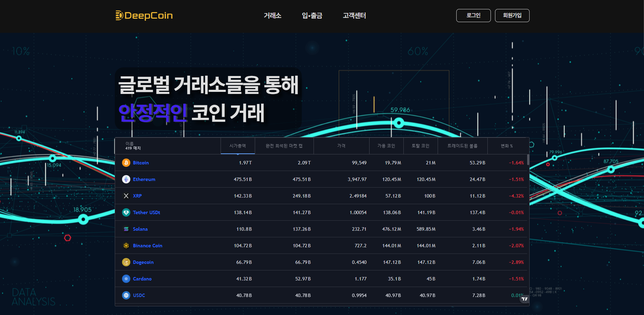Screen dimensions: 644x315
Task: Click Ethereum price 3,947.97
Action: pyautogui.click(x=357, y=179)
